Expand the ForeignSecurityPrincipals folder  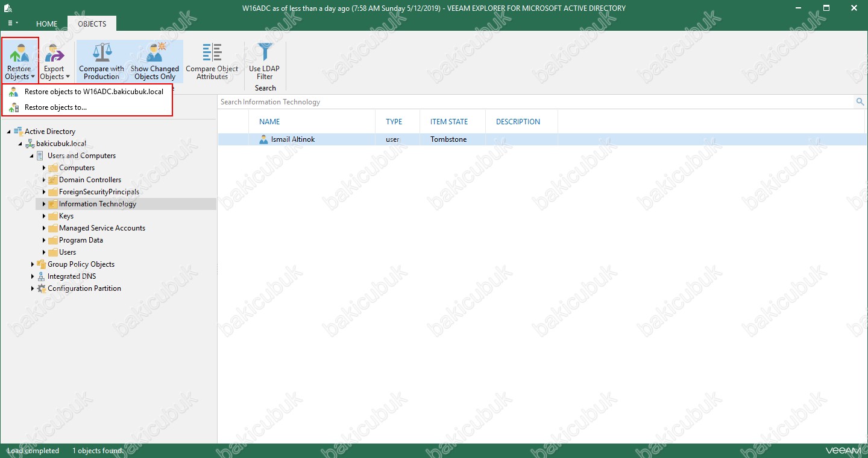[x=43, y=192]
